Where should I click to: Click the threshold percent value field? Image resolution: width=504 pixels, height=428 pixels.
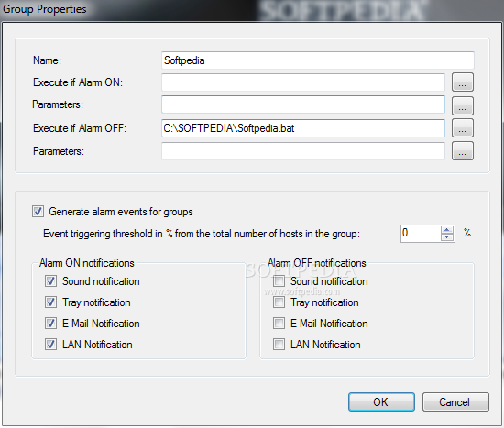coord(421,234)
